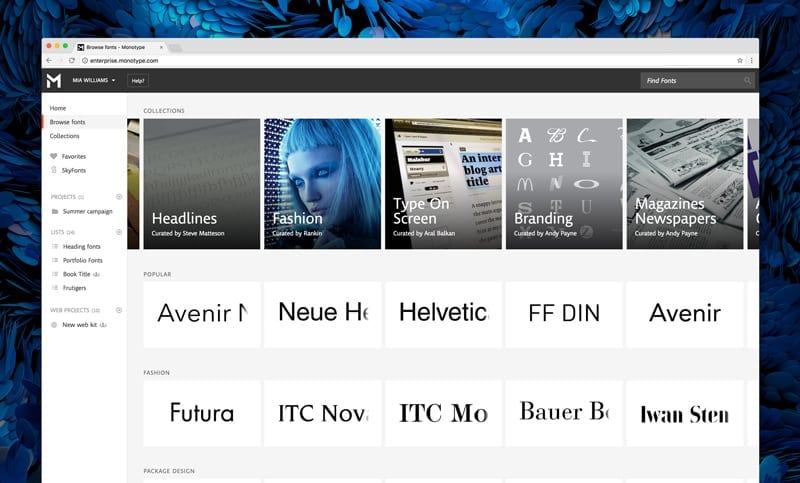The height and width of the screenshot is (483, 800).
Task: Select the Bauer Bodoni font tile
Action: pyautogui.click(x=564, y=413)
